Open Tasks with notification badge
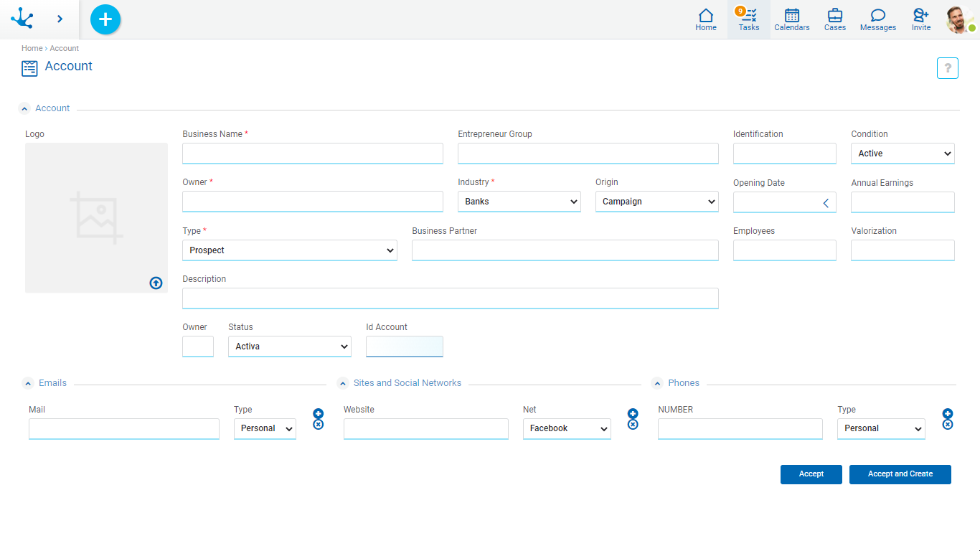The image size is (980, 551). [x=748, y=19]
